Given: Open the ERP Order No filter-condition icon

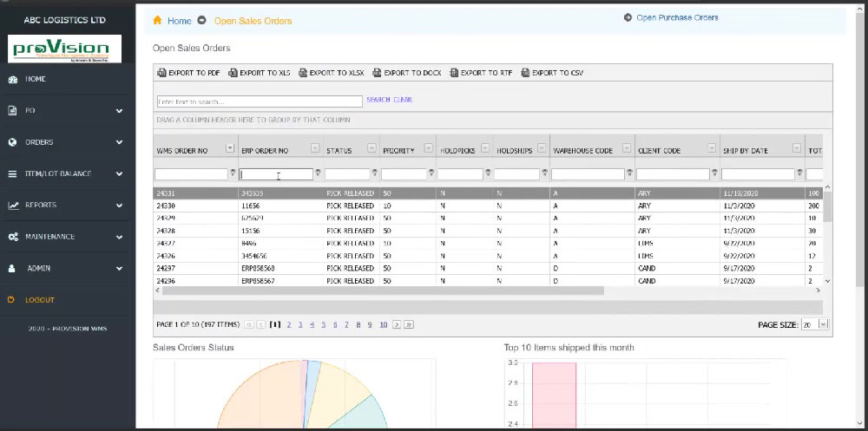Looking at the screenshot, I should pos(319,173).
